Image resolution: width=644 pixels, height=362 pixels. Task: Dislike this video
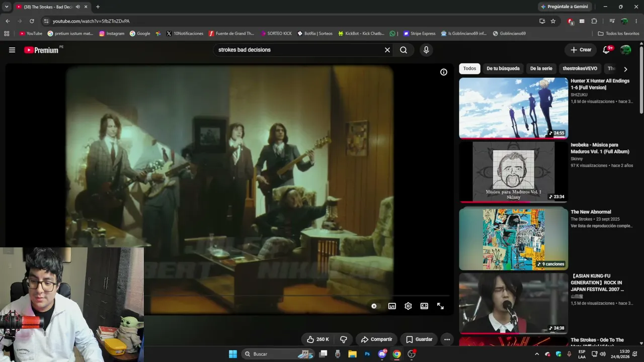click(x=344, y=339)
